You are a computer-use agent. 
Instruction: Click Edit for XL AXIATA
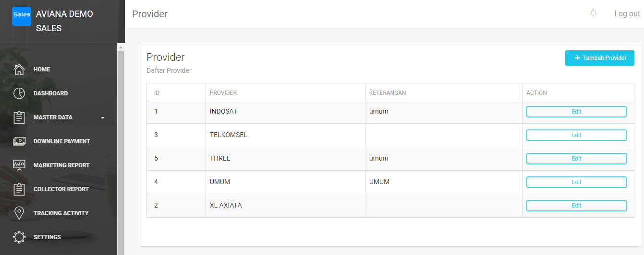576,206
